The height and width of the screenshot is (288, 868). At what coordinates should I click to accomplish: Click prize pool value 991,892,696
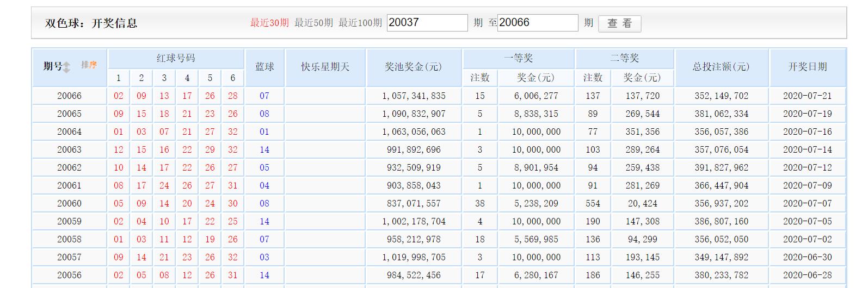(414, 149)
